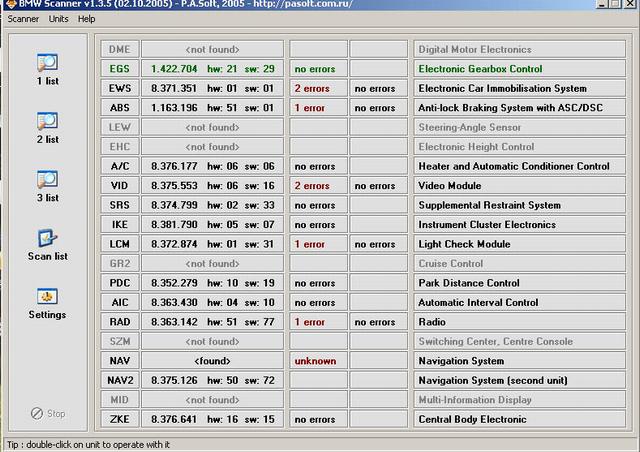Open the Help menu

tap(87, 19)
